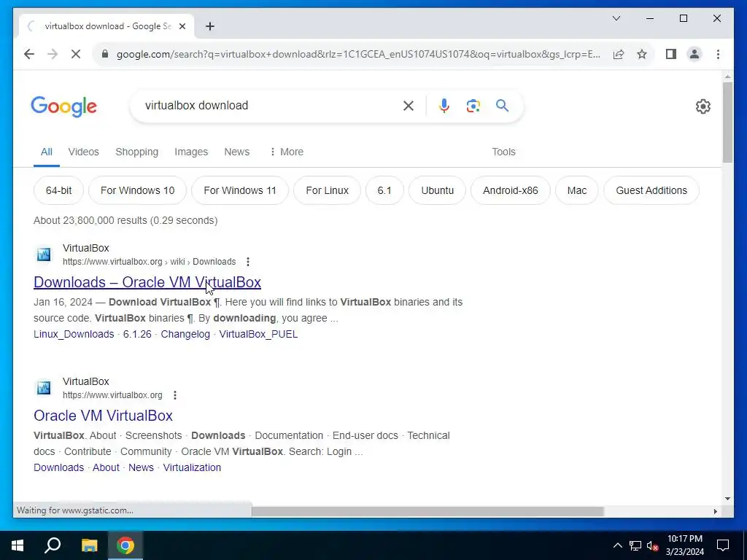Image resolution: width=747 pixels, height=560 pixels.
Task: Open the side panel icon in the toolbar
Action: tap(671, 54)
